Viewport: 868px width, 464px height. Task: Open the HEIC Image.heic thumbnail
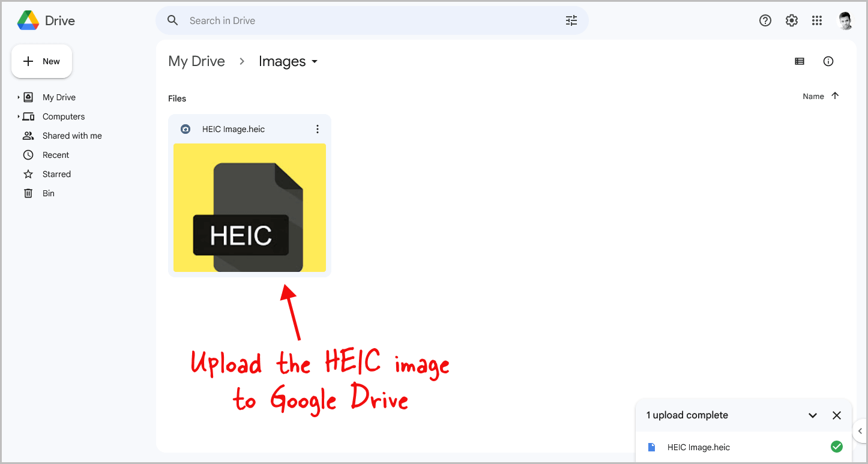click(249, 208)
